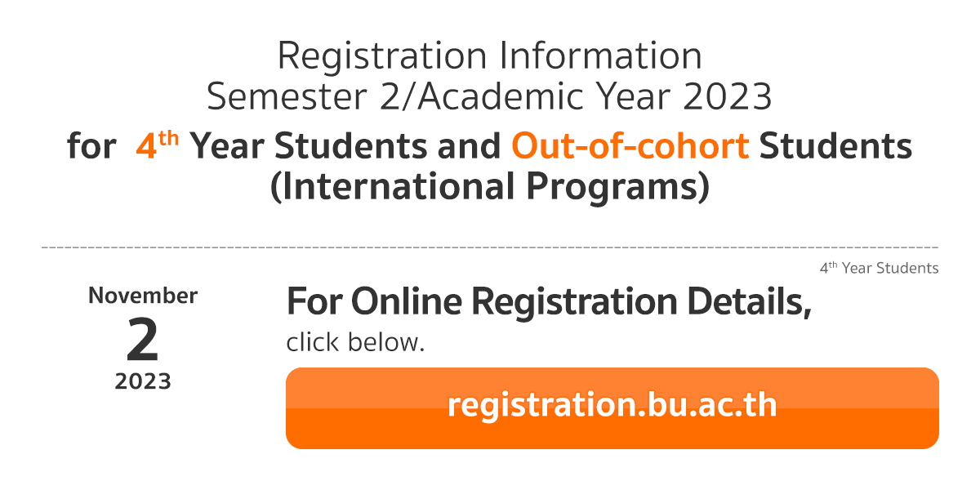This screenshot has width=980, height=490.
Task: Click the lighter top strip of the orange button
Action: (x=612, y=388)
